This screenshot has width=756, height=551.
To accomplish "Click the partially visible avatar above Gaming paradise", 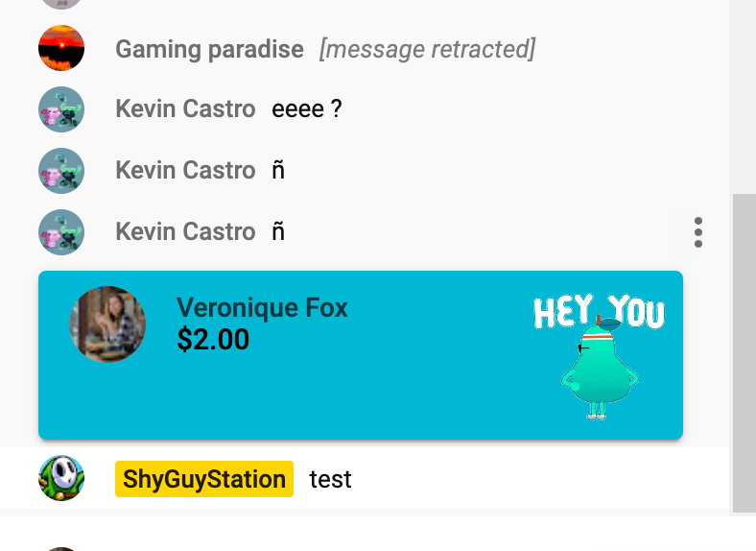I will pos(61,5).
